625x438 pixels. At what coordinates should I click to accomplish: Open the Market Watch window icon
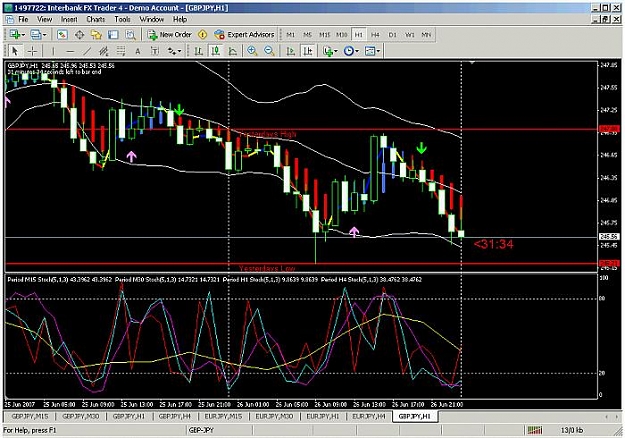(62, 35)
